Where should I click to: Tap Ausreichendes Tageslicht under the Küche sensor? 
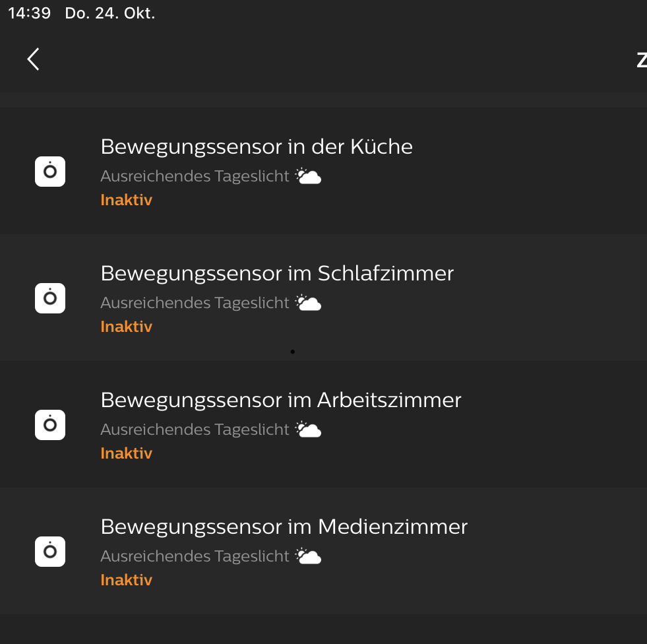point(195,176)
